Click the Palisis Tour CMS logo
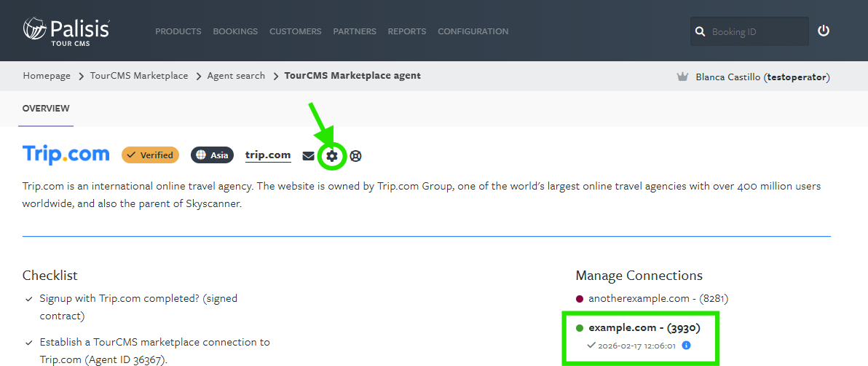The image size is (868, 366). coord(66,30)
